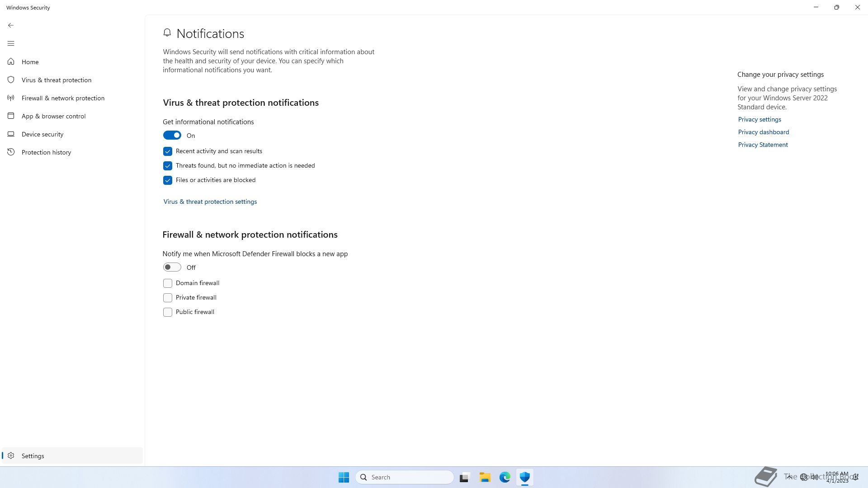Open Virus & threat protection settings link

(x=210, y=202)
